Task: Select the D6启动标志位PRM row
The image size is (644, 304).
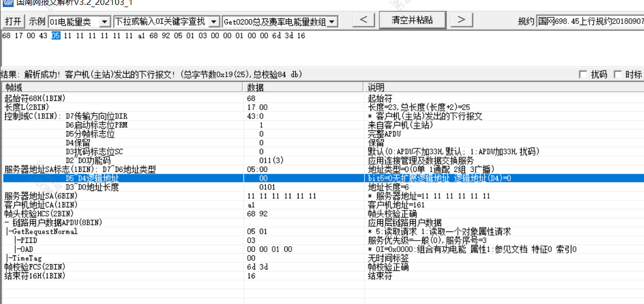Action: [x=322, y=126]
